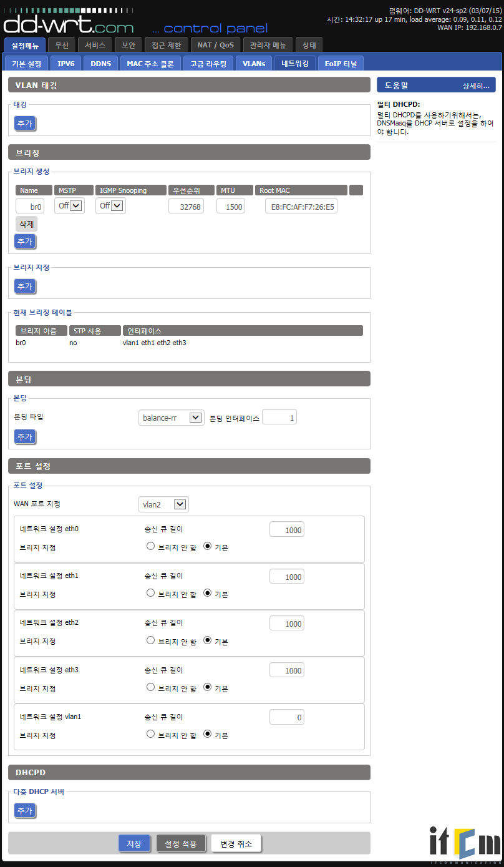Switch to the 무선 tab
The height and width of the screenshot is (867, 504).
[62, 45]
